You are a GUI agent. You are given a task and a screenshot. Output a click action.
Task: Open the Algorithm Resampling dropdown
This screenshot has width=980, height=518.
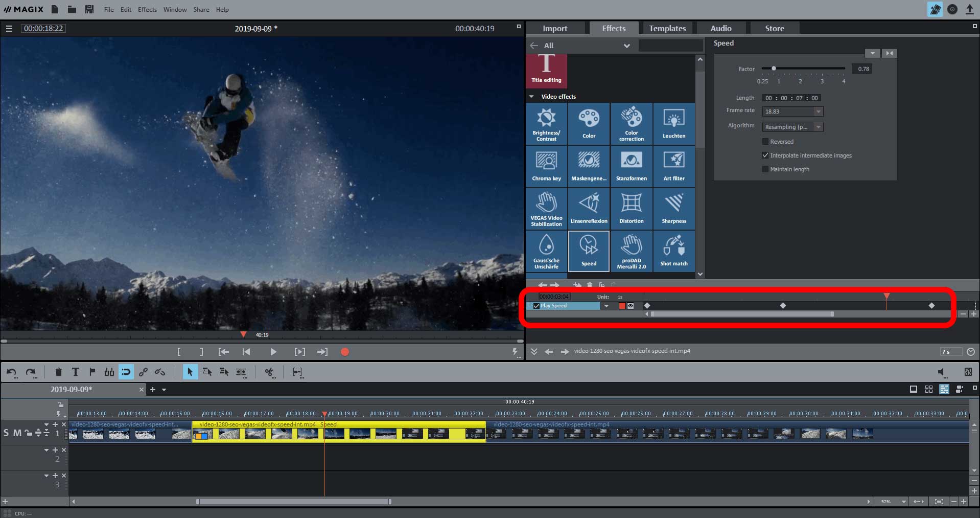(x=792, y=127)
